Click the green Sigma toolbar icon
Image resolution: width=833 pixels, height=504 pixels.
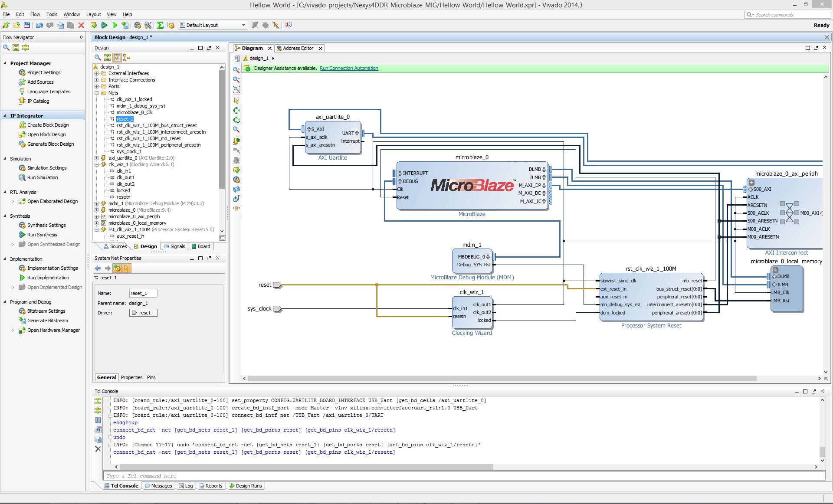click(x=160, y=25)
